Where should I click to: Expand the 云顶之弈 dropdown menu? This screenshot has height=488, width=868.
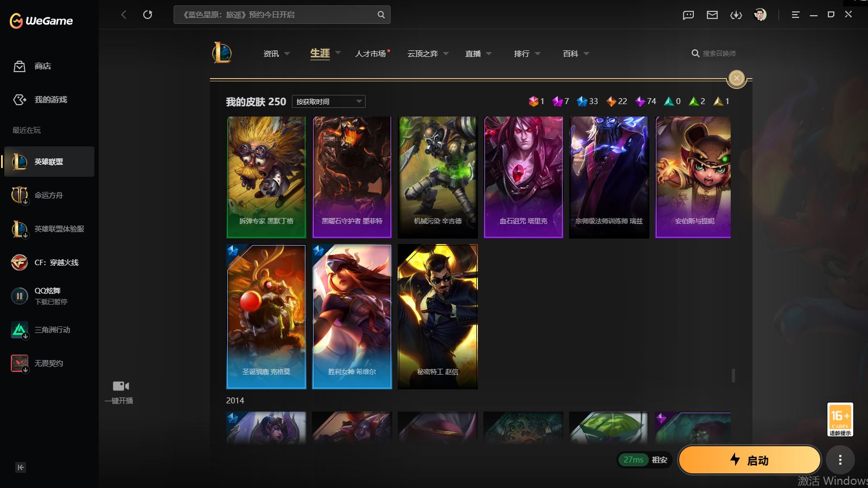(x=446, y=54)
